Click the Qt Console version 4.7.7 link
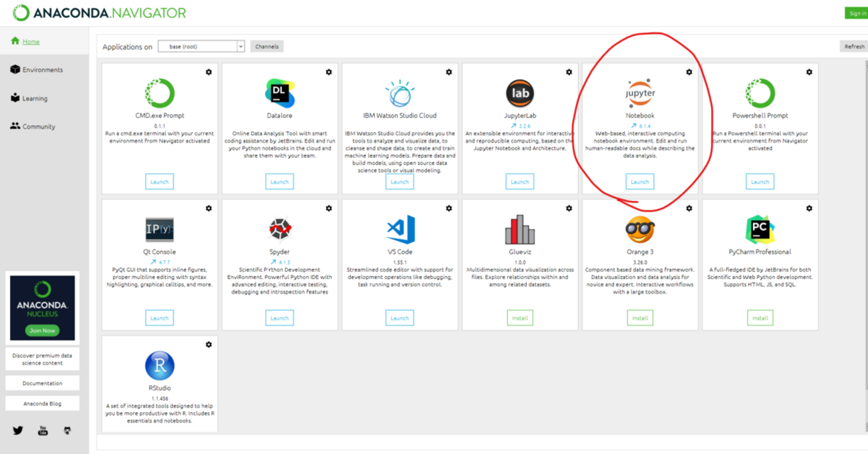The width and height of the screenshot is (868, 454). pos(160,262)
